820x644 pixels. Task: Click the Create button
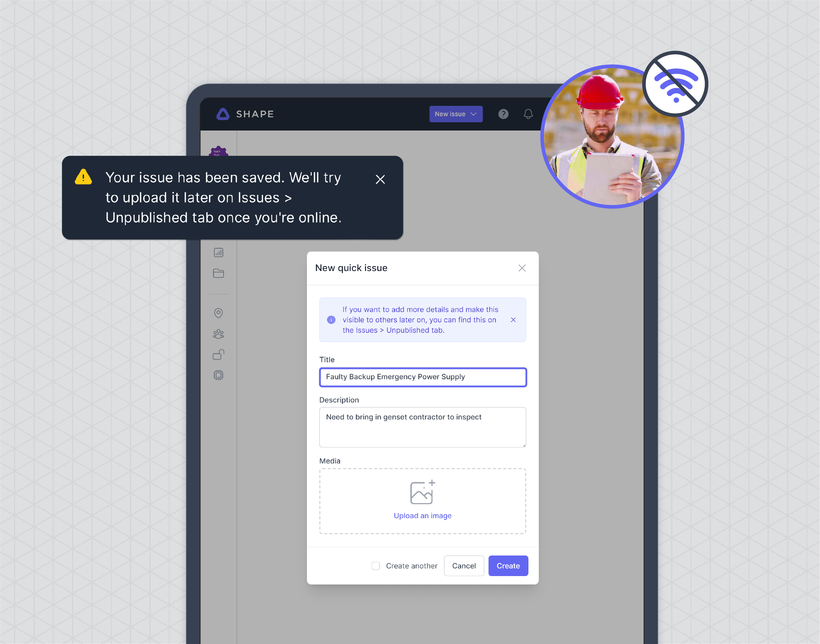pyautogui.click(x=507, y=565)
